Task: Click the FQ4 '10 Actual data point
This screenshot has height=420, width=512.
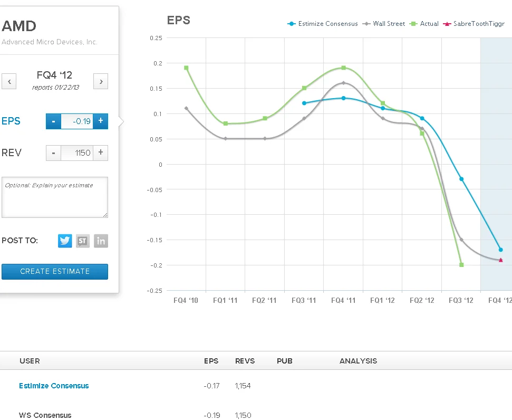Action: pyautogui.click(x=186, y=68)
